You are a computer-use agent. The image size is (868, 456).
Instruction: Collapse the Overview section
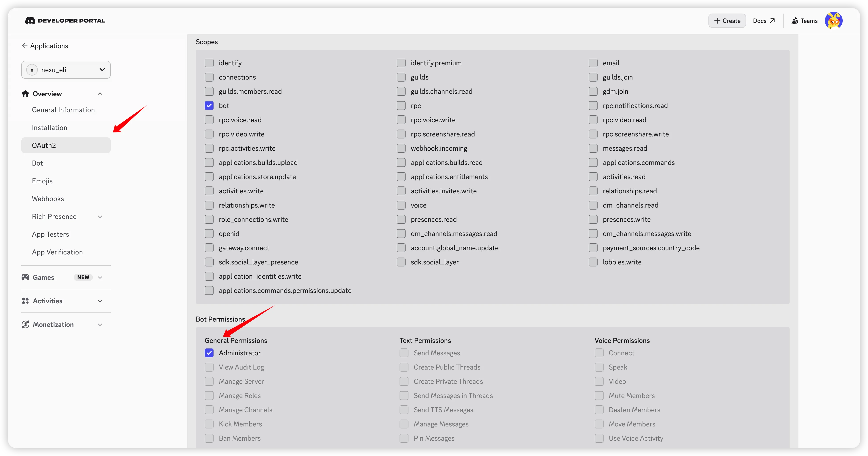point(100,93)
